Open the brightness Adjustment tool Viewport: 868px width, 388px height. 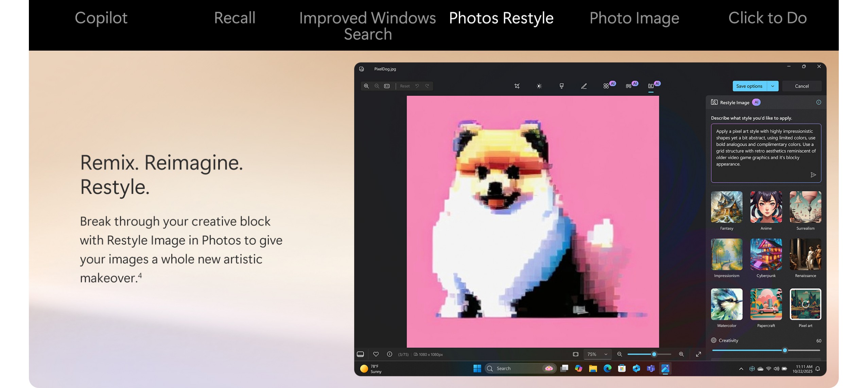tap(539, 86)
